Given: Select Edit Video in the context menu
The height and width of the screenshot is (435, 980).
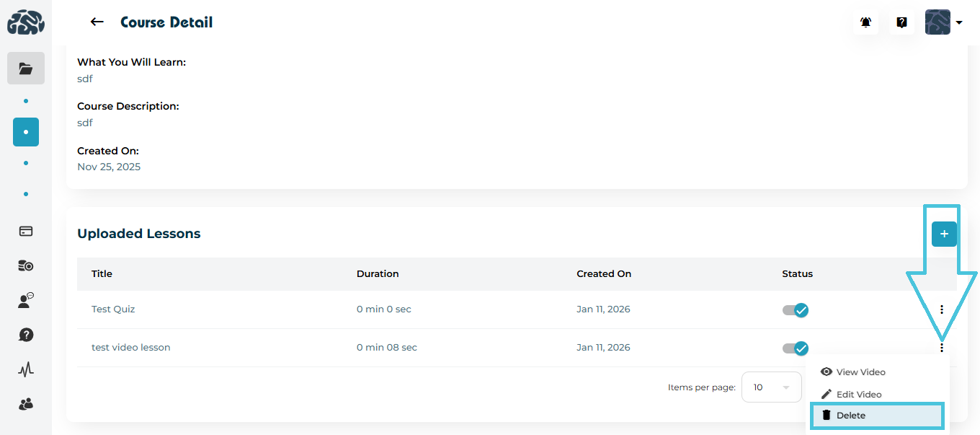Looking at the screenshot, I should tap(858, 395).
